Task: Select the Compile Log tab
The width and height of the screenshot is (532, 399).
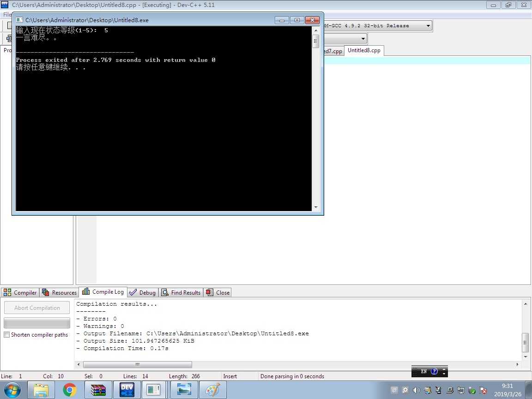Action: click(103, 292)
